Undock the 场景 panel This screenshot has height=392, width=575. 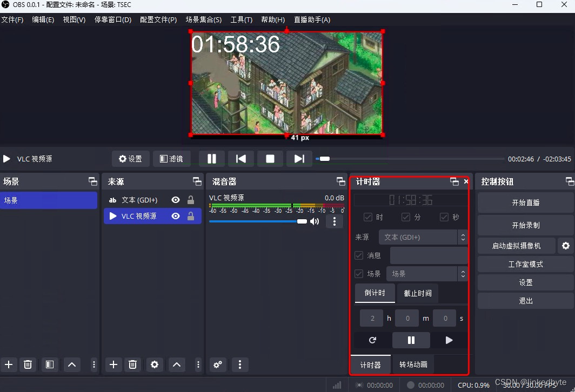pyautogui.click(x=93, y=181)
